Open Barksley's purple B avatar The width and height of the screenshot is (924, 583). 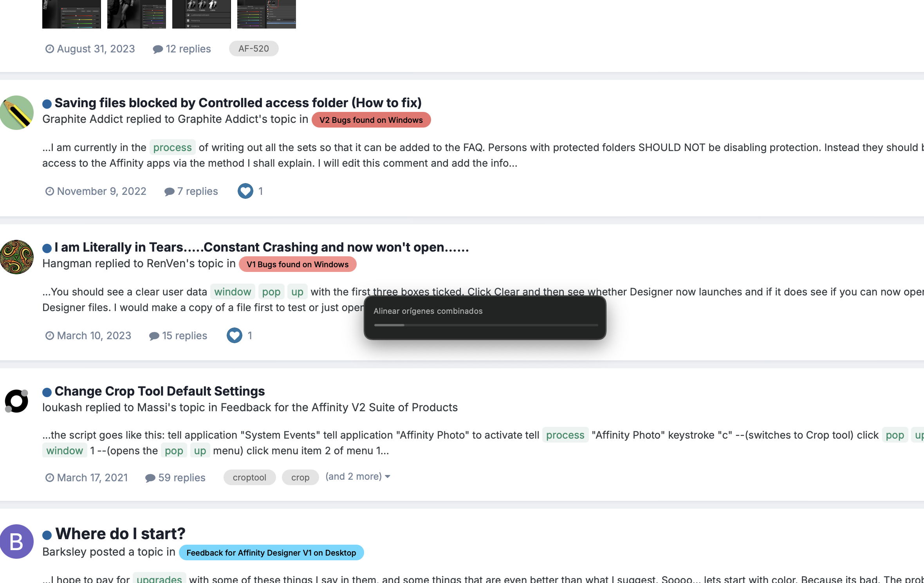point(16,542)
